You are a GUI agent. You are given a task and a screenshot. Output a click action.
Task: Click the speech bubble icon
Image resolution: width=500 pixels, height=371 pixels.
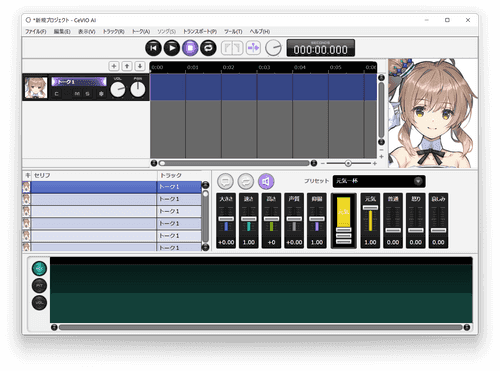[x=225, y=181]
